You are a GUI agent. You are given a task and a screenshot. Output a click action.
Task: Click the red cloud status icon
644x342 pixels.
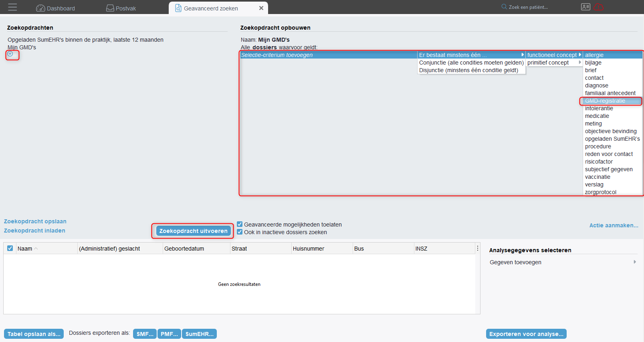[599, 7]
